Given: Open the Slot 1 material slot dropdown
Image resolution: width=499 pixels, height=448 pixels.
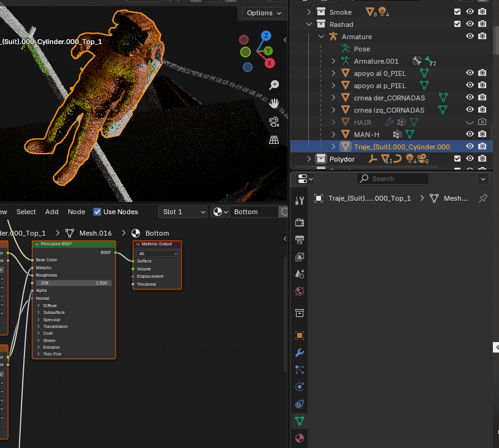Looking at the screenshot, I should 183,212.
